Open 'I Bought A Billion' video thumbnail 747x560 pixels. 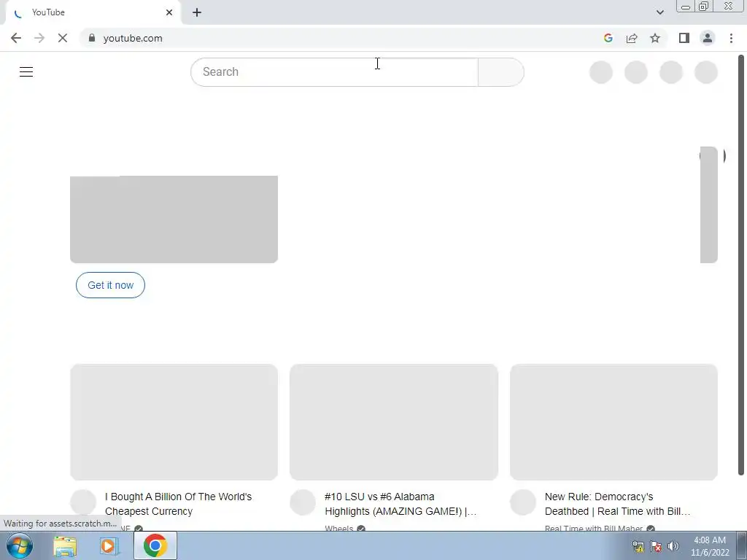coord(174,422)
